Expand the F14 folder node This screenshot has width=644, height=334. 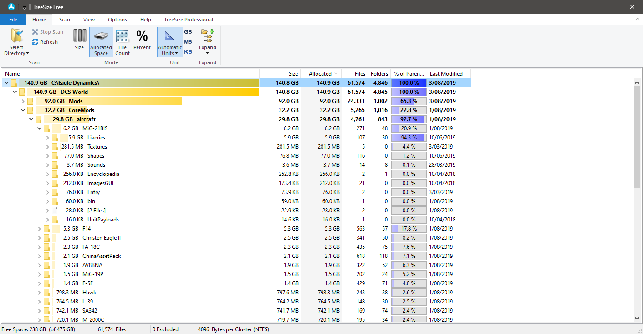pyautogui.click(x=40, y=229)
